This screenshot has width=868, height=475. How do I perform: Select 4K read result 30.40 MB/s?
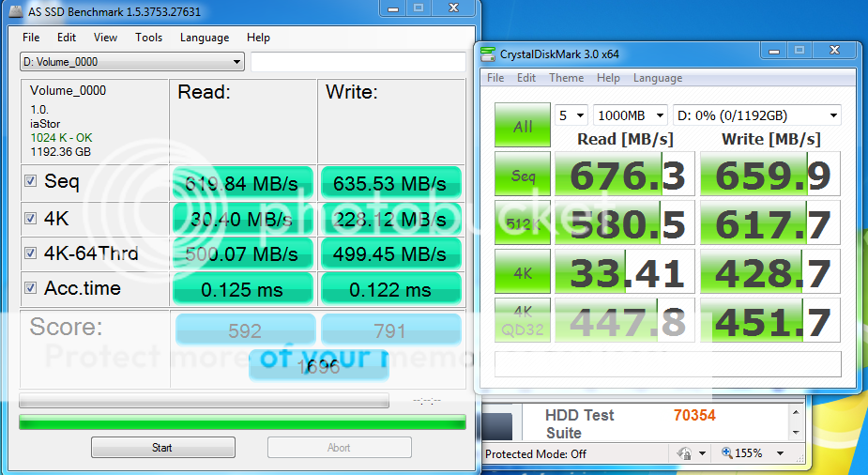[x=242, y=219]
